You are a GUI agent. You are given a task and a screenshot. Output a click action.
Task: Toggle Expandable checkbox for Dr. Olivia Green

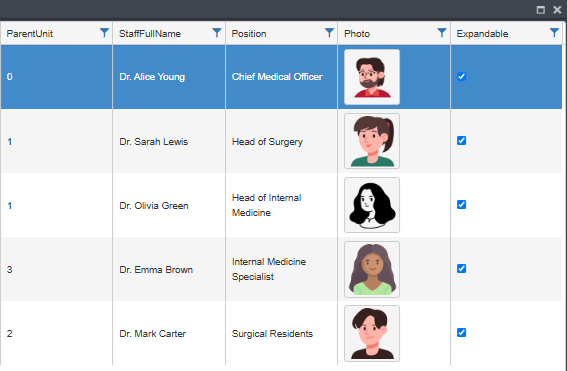click(461, 205)
